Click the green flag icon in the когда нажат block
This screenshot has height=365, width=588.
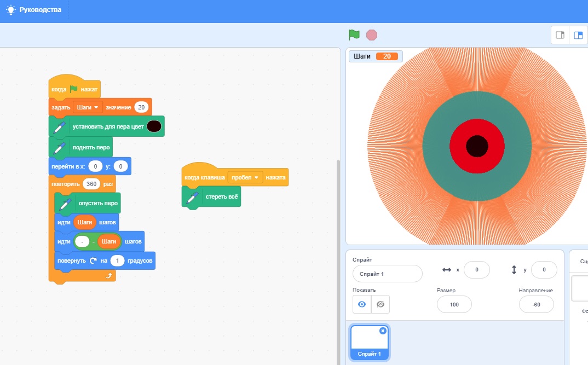coord(73,89)
